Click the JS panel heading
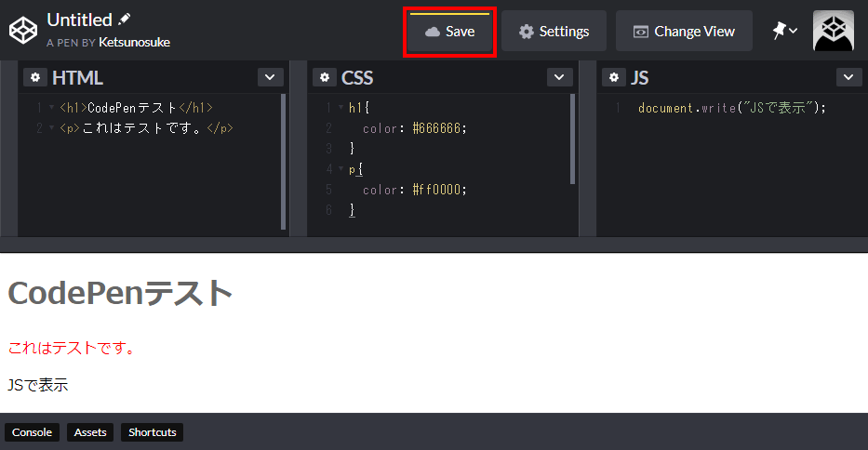 (639, 78)
